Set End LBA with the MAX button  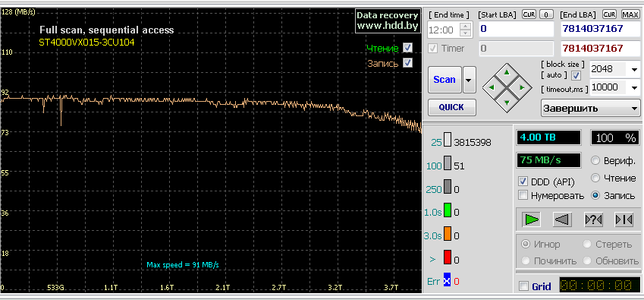tap(630, 14)
